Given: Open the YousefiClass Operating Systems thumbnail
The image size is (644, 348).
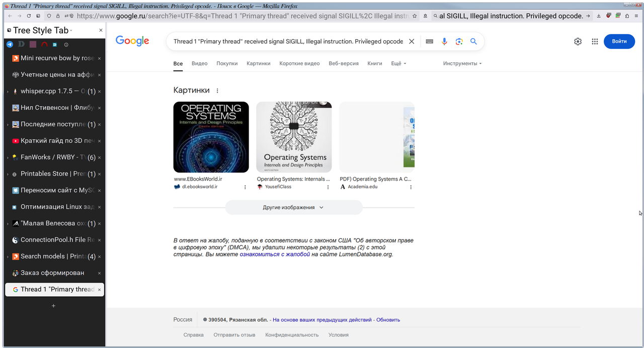Looking at the screenshot, I should pos(294,137).
